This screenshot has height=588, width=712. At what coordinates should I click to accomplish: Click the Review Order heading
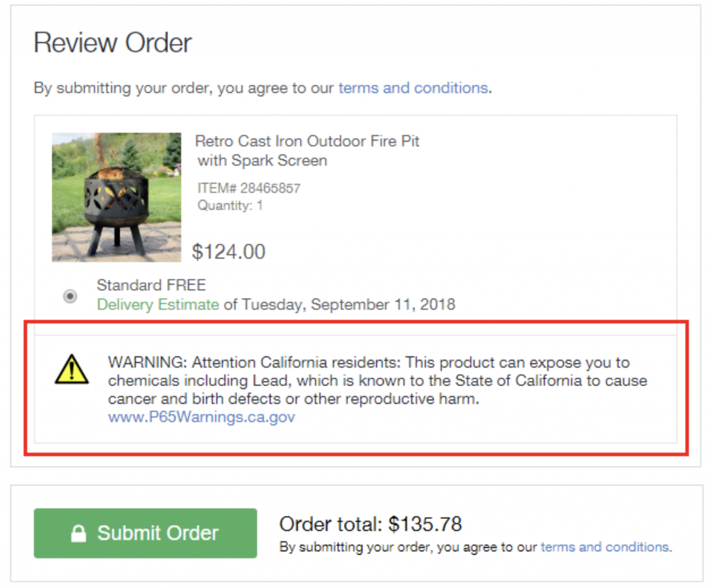point(113,43)
